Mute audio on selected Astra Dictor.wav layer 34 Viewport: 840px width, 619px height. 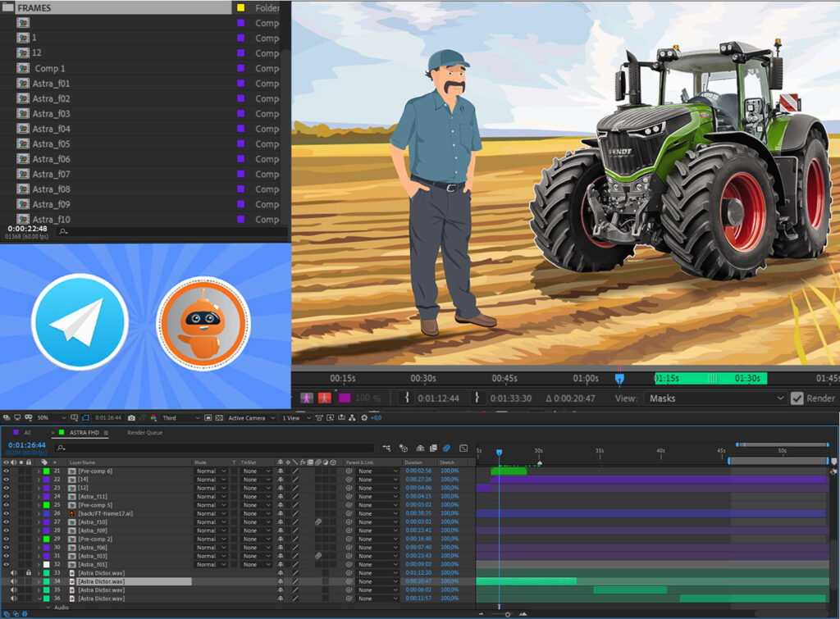[14, 581]
